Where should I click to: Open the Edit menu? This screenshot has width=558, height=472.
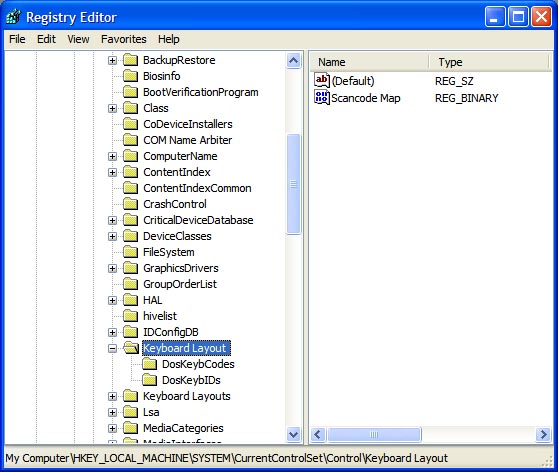[46, 39]
